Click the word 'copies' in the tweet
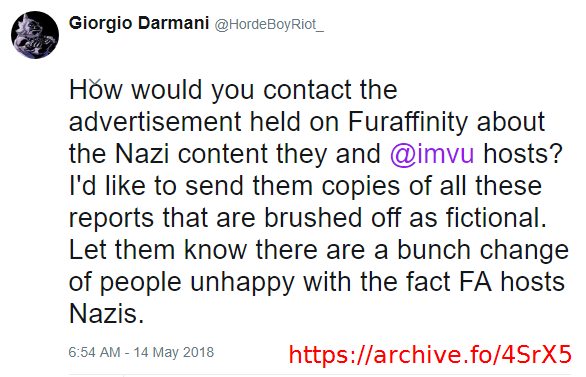The height and width of the screenshot is (377, 586). [361, 186]
